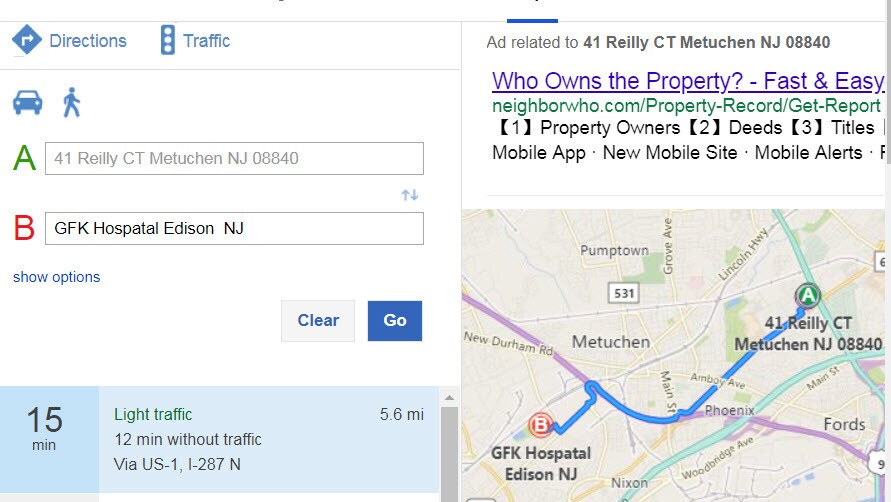Viewport: 891px width, 502px height.
Task: Click the green letter A start label
Action: tap(24, 158)
